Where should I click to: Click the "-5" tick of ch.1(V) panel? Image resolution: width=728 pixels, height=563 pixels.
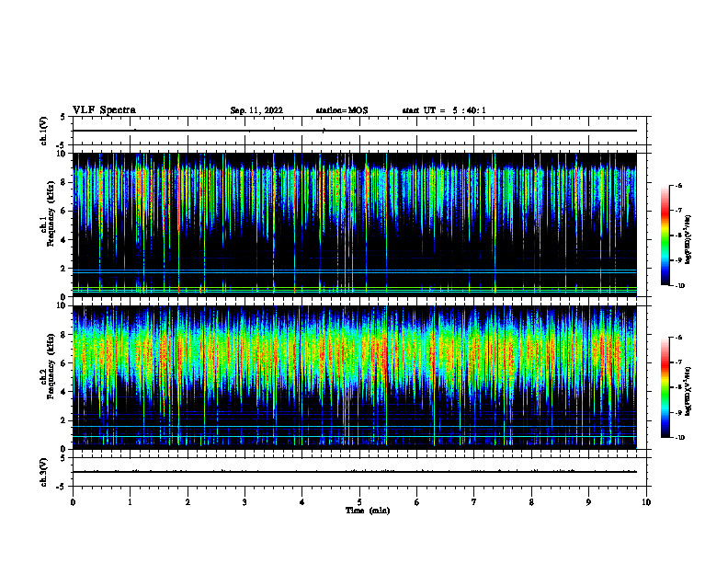click(x=62, y=145)
